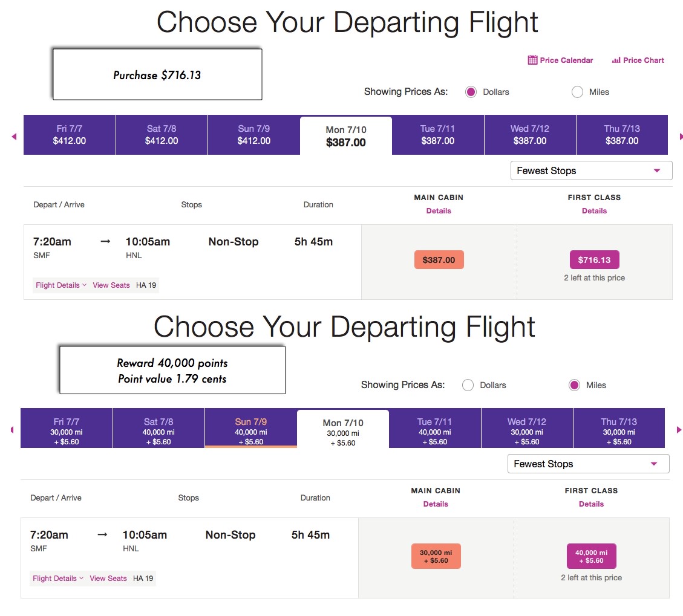Choose the $387.00 Main Cabin fare
Image resolution: width=683 pixels, height=616 pixels.
[439, 260]
